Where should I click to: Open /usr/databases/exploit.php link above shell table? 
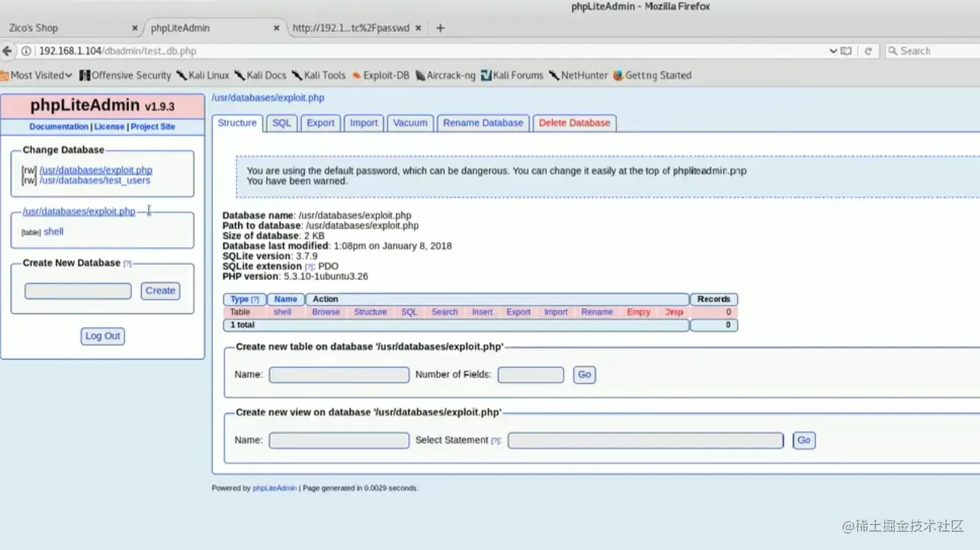point(79,212)
